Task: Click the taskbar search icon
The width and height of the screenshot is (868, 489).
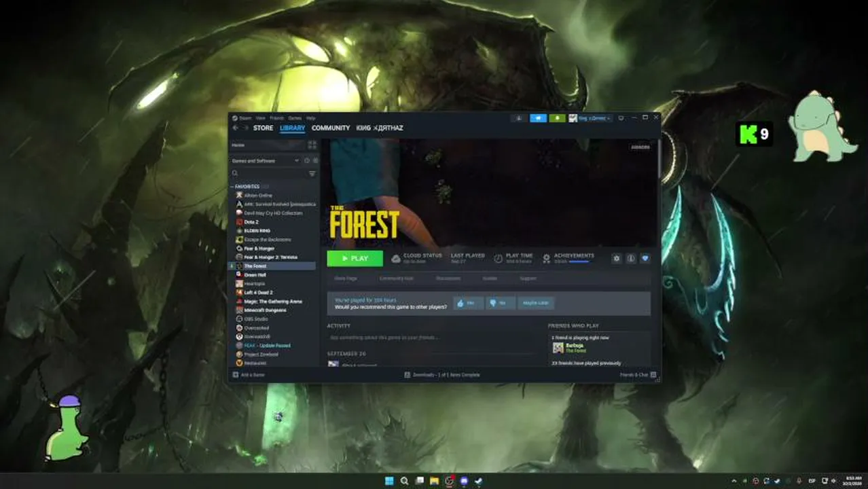Action: tap(404, 481)
